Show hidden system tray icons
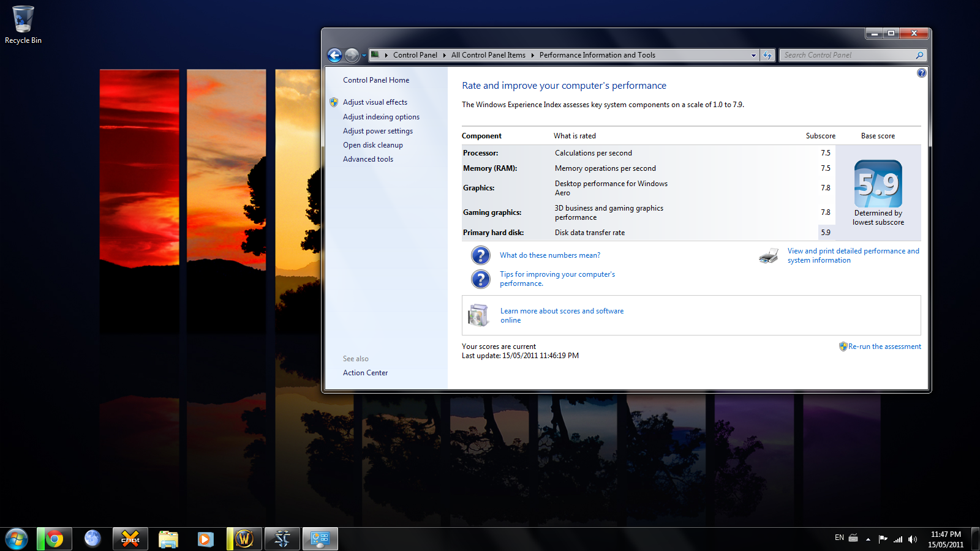This screenshot has height=551, width=980. (x=868, y=539)
